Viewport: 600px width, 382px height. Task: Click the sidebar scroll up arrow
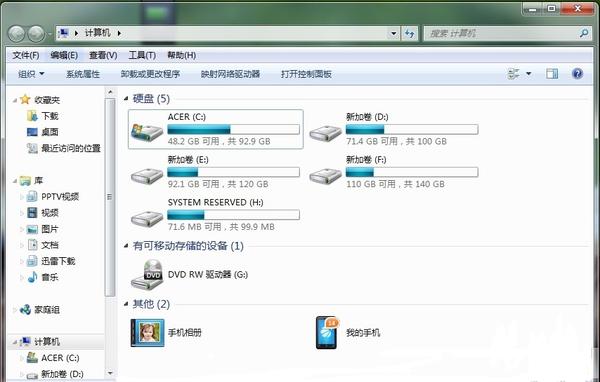coord(110,92)
